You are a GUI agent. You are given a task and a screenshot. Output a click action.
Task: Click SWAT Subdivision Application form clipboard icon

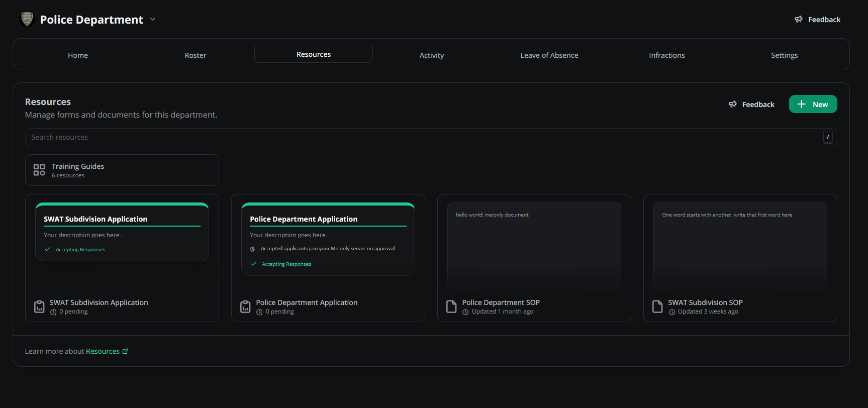(x=39, y=307)
